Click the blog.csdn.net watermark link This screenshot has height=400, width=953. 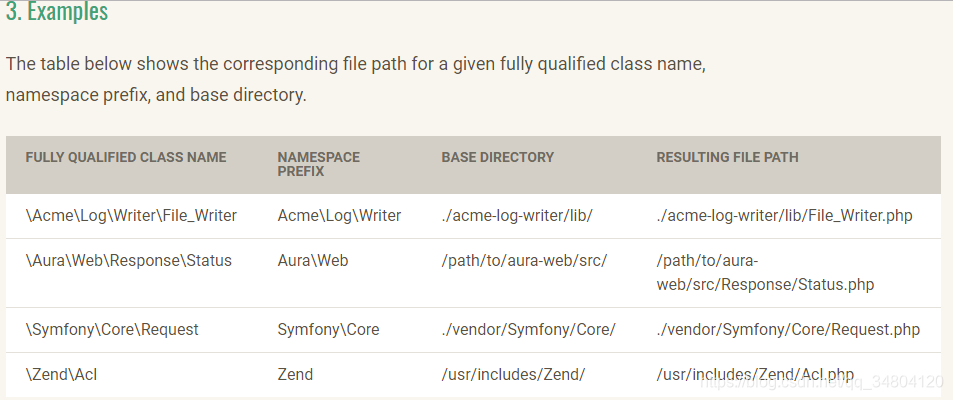point(822,382)
